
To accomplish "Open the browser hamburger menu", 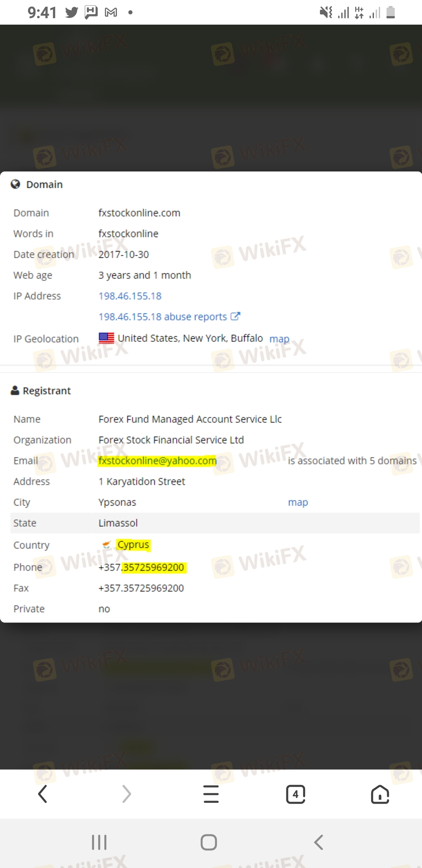I will click(211, 794).
